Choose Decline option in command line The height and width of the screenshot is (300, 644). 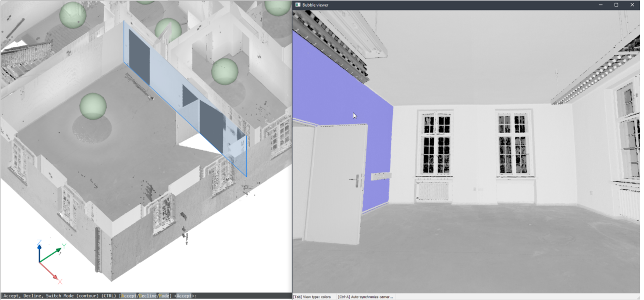click(148, 296)
